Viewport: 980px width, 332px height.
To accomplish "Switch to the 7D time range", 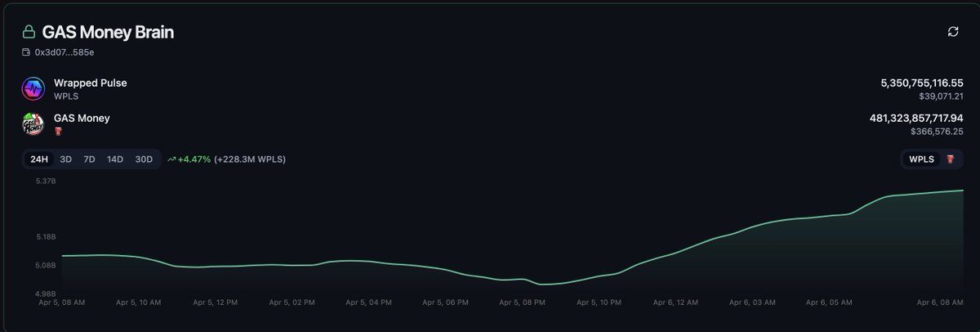I will (x=89, y=159).
